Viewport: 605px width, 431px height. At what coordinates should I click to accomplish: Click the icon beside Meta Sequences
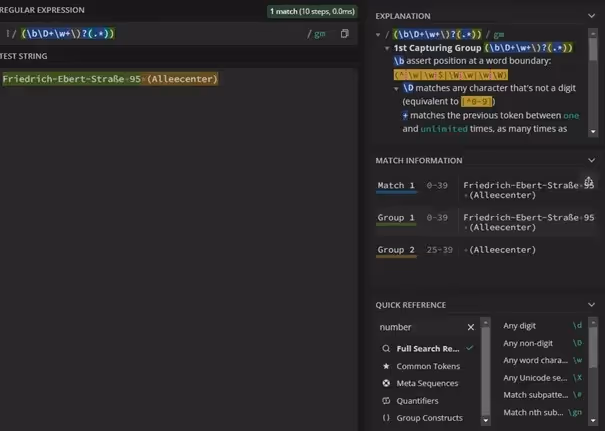pyautogui.click(x=386, y=383)
